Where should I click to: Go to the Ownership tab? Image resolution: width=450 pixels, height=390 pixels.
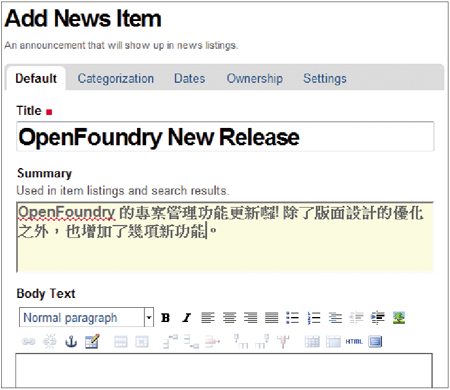(x=255, y=78)
